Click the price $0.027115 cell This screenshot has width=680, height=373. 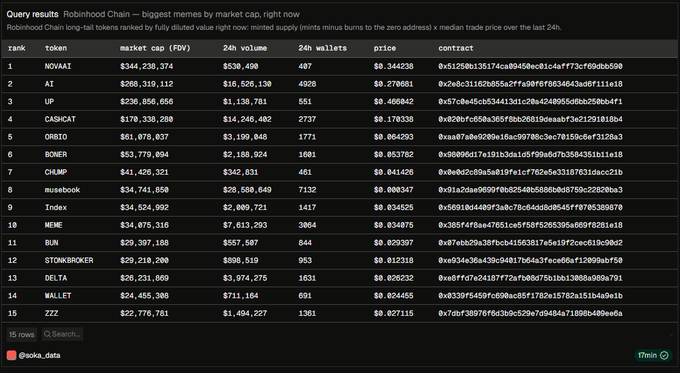coord(393,313)
